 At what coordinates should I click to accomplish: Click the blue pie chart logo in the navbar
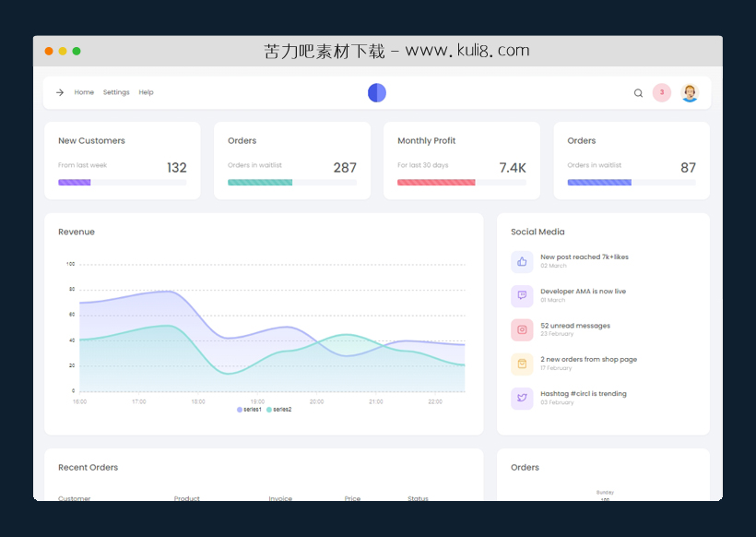click(x=377, y=92)
